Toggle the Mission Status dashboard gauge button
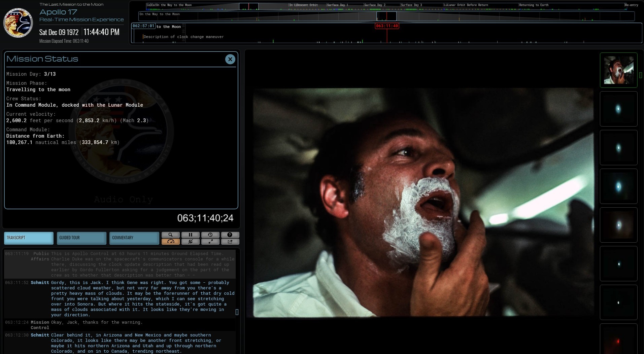Image resolution: width=644 pixels, height=354 pixels. point(171,242)
